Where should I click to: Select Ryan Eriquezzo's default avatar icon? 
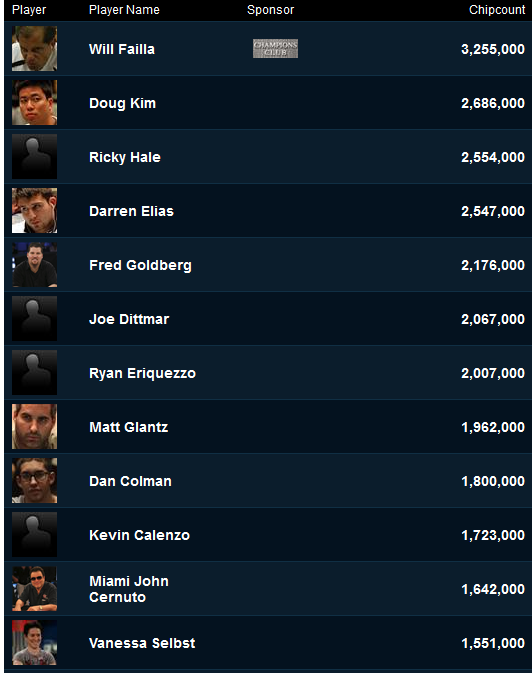pyautogui.click(x=34, y=373)
